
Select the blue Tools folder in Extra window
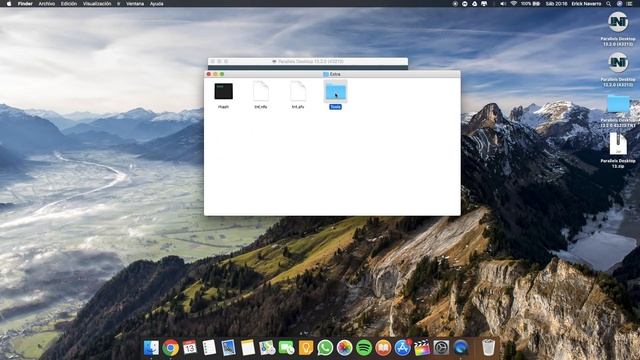pos(336,91)
